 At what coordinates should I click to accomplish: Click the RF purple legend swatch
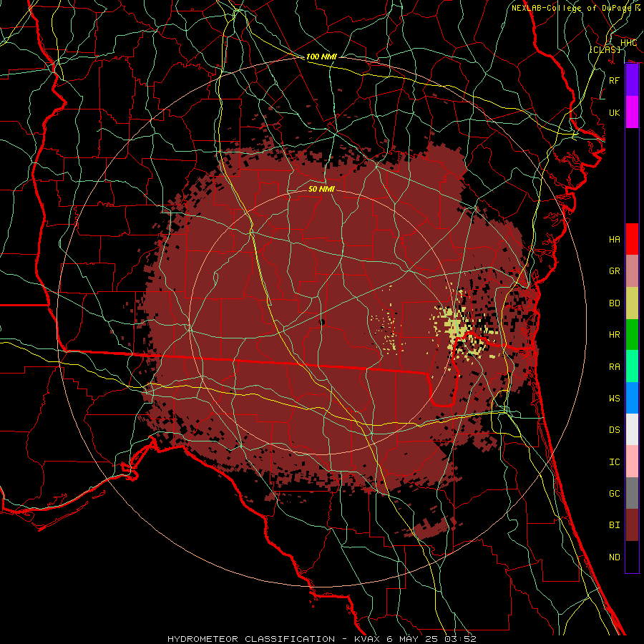(632, 80)
